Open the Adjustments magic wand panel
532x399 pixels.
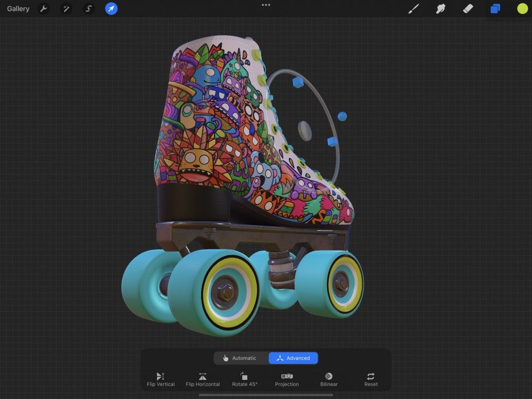(66, 9)
